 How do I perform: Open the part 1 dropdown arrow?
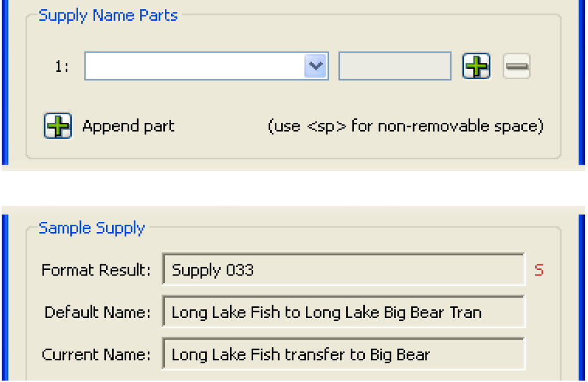[316, 67]
